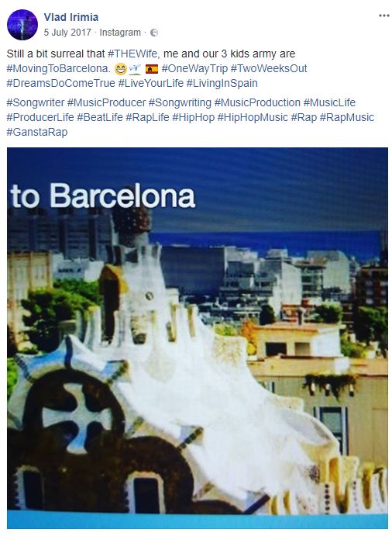Select the #LivingInSpain hashtag
The width and height of the screenshot is (392, 536).
coord(222,83)
